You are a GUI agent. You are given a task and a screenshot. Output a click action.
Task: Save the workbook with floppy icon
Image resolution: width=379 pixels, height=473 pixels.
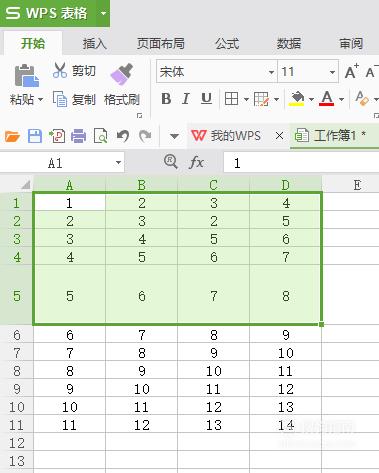(35, 136)
